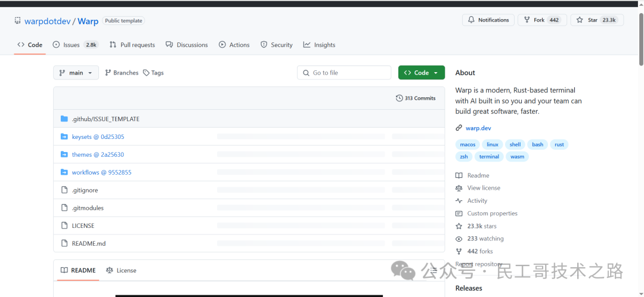The width and height of the screenshot is (644, 297).
Task: Filter by the macos topic tag
Action: click(x=467, y=144)
